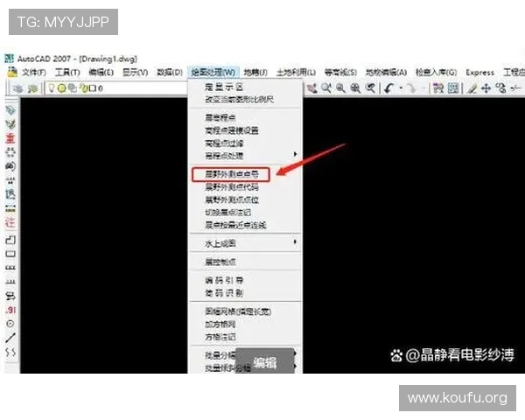Select 加方格网 menu entry

[246, 325]
